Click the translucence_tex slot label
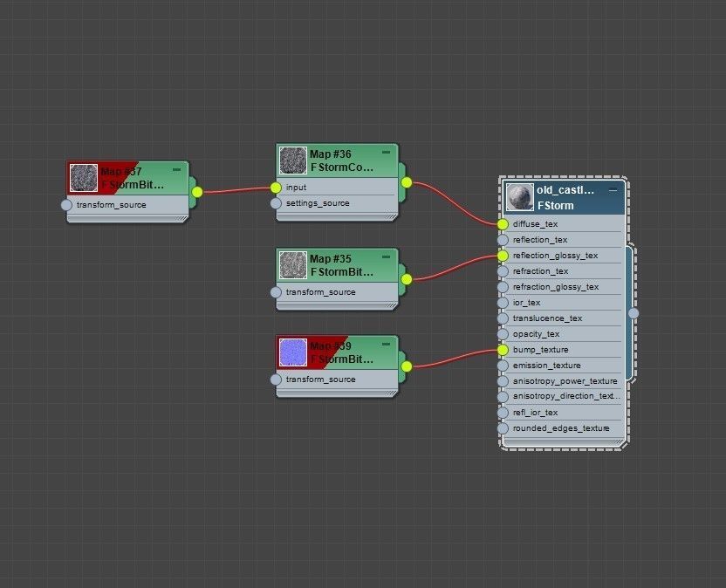Viewport: 726px width, 588px height. coord(547,318)
